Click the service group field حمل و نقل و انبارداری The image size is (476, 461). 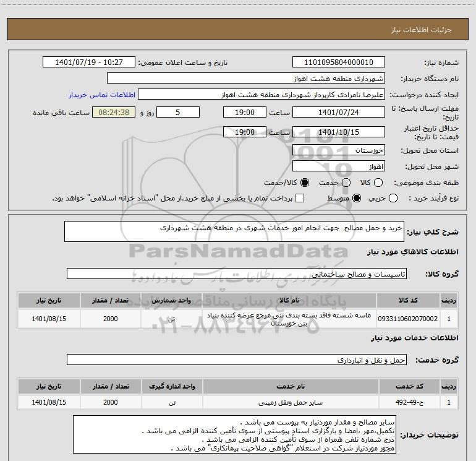pyautogui.click(x=237, y=360)
